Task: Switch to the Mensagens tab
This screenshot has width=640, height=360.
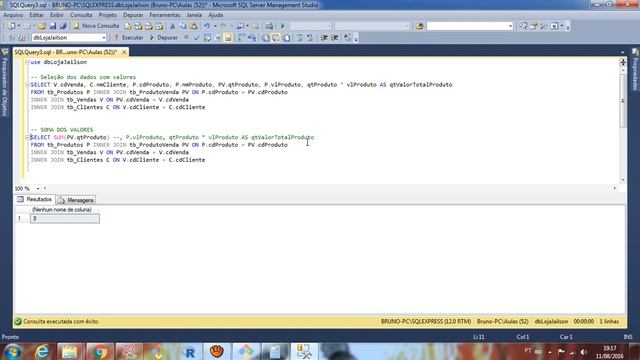Action: (76, 200)
